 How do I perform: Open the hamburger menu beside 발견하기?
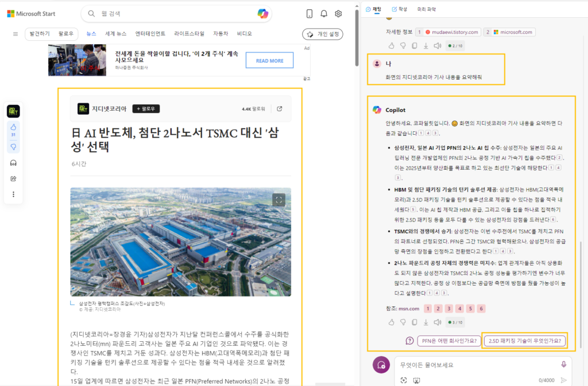click(16, 34)
